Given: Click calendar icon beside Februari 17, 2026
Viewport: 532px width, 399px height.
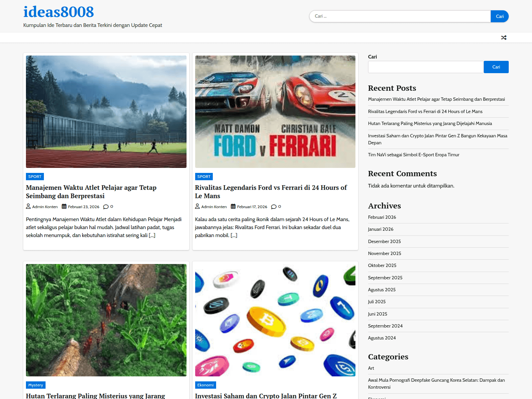Looking at the screenshot, I should pos(233,206).
